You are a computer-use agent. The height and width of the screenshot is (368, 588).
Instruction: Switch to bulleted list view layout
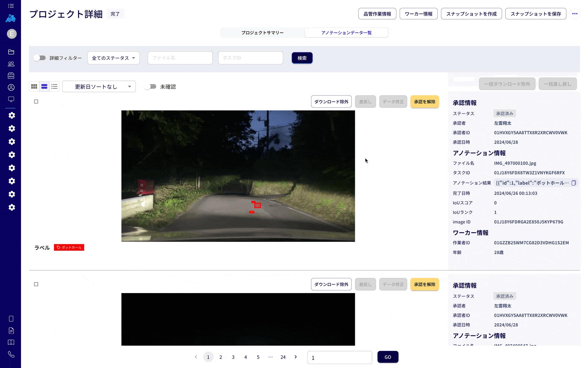click(54, 86)
